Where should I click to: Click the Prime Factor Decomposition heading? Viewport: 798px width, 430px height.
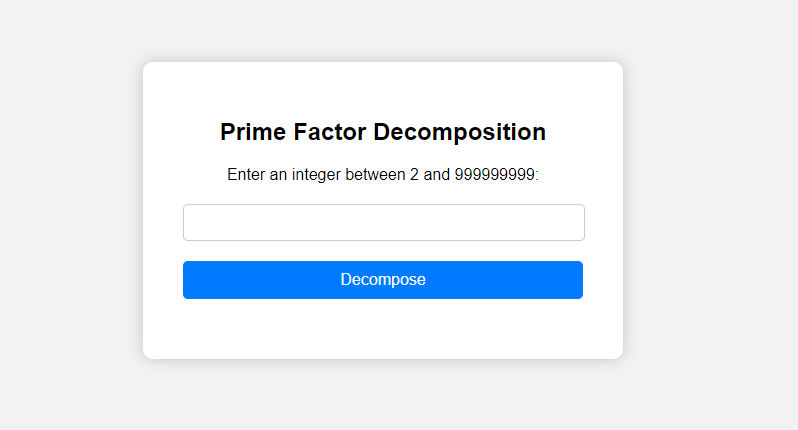[383, 132]
